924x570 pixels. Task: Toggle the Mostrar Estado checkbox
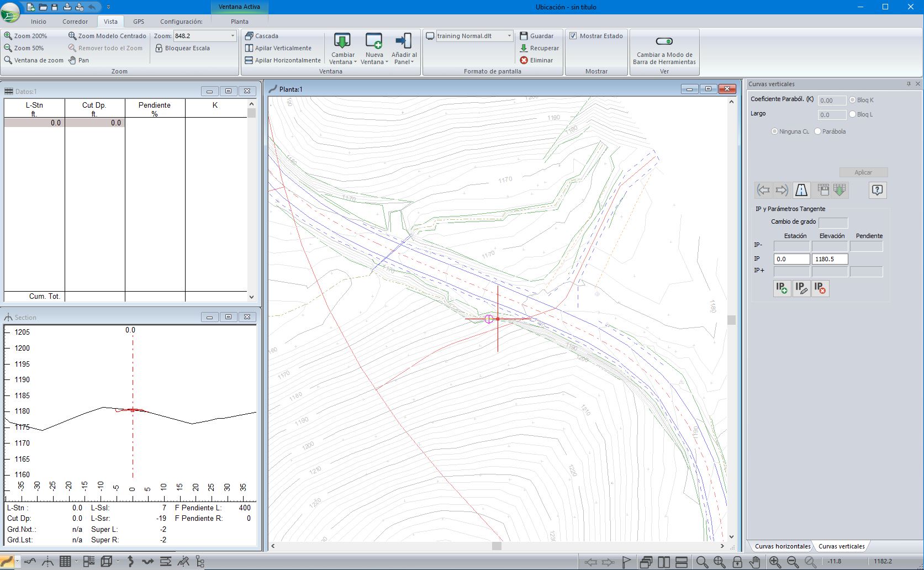point(573,36)
